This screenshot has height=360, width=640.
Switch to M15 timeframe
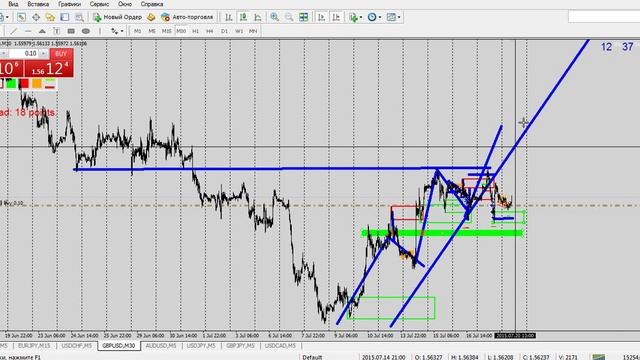click(x=167, y=31)
